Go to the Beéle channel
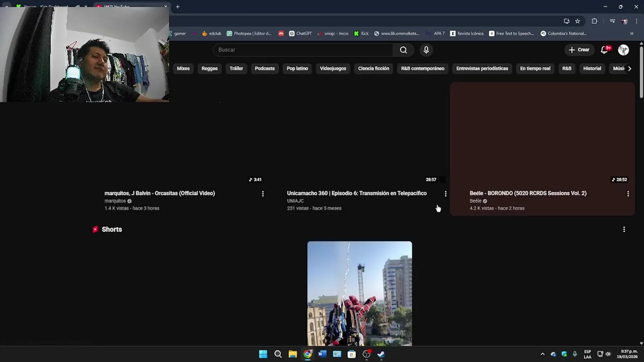644x362 pixels. 475,201
